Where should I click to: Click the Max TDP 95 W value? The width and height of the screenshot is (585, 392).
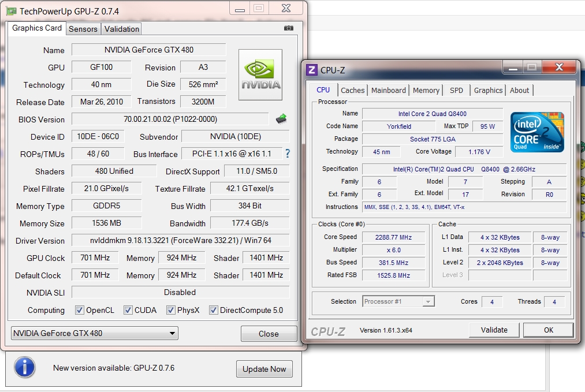click(x=487, y=126)
